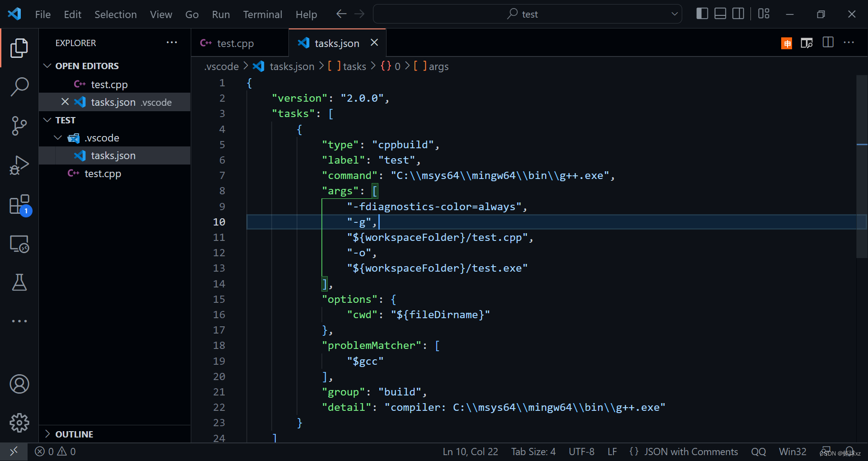Change UTF-8 file encoding
Viewport: 868px width, 461px height.
581,452
